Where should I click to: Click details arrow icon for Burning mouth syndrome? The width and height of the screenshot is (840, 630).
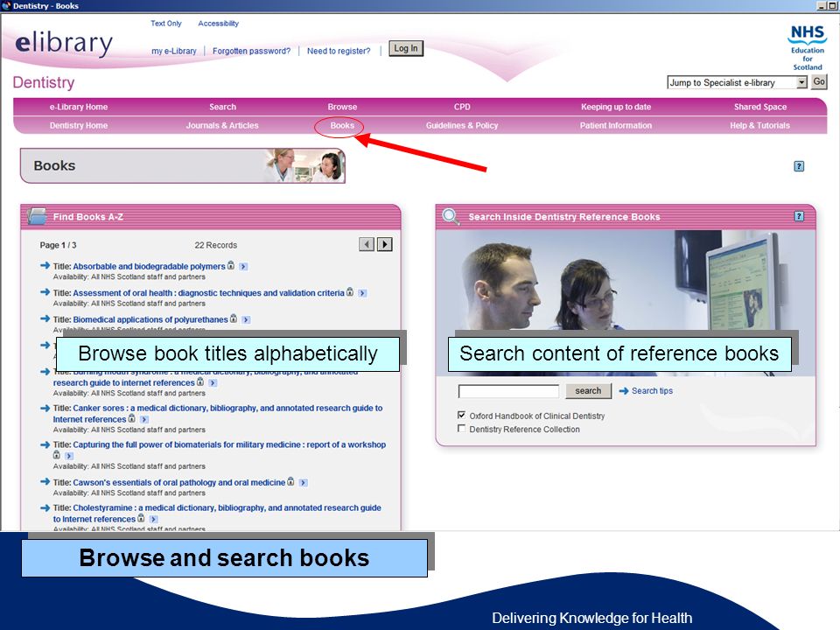click(213, 383)
